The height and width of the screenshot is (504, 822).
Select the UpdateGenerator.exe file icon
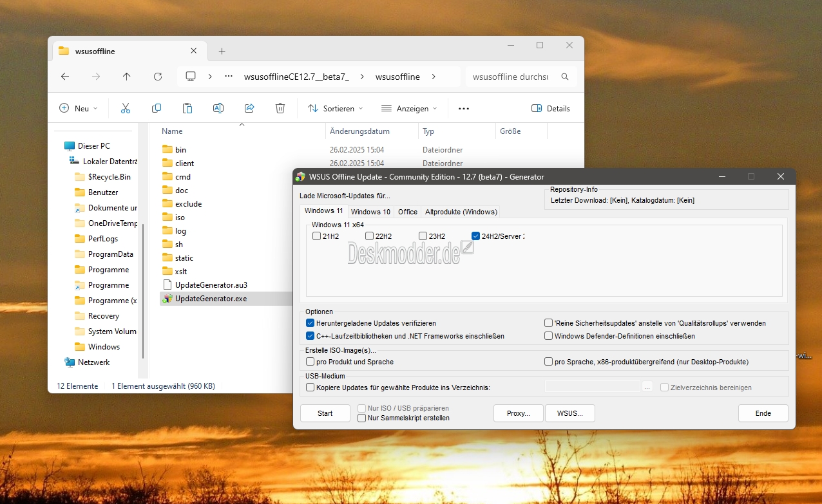[x=167, y=299]
